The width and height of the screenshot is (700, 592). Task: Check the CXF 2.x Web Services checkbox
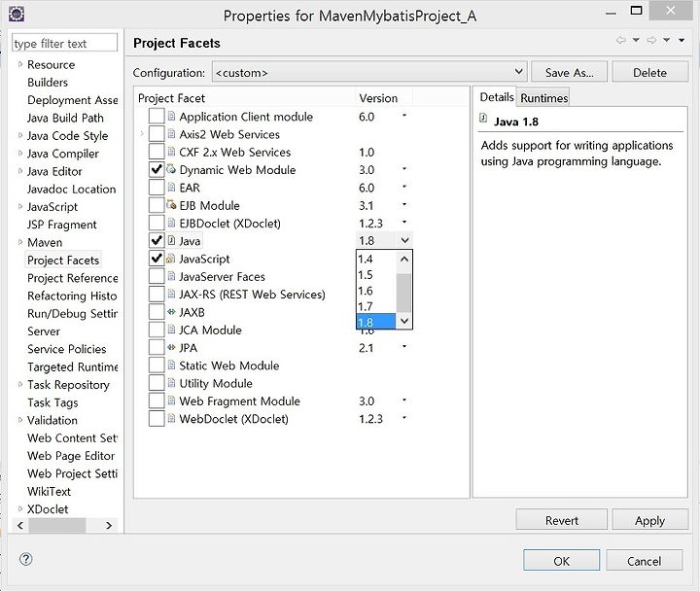[x=157, y=152]
